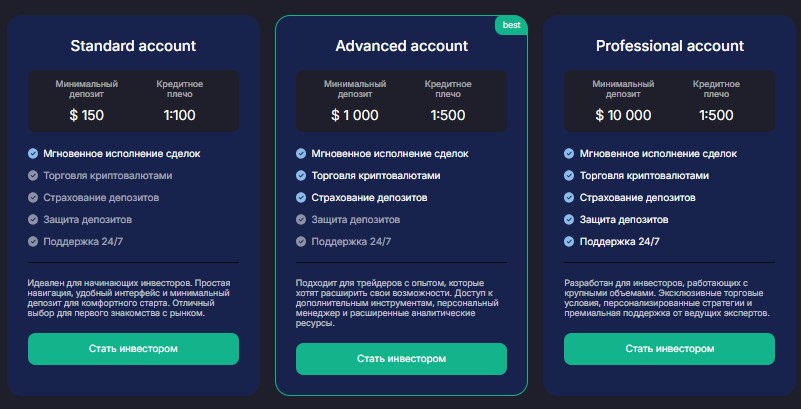
Task: Click the checkmark beside Professional's Защита депозитов
Action: [569, 220]
